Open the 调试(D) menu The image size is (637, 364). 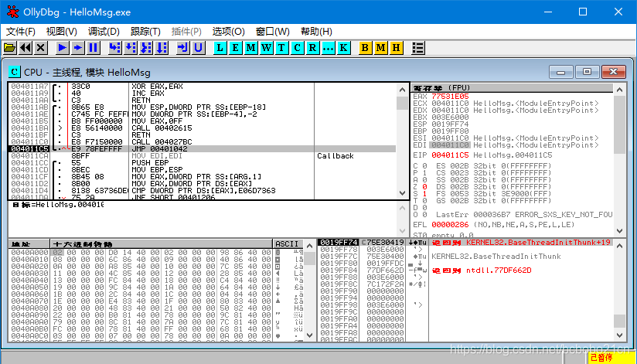(x=104, y=31)
